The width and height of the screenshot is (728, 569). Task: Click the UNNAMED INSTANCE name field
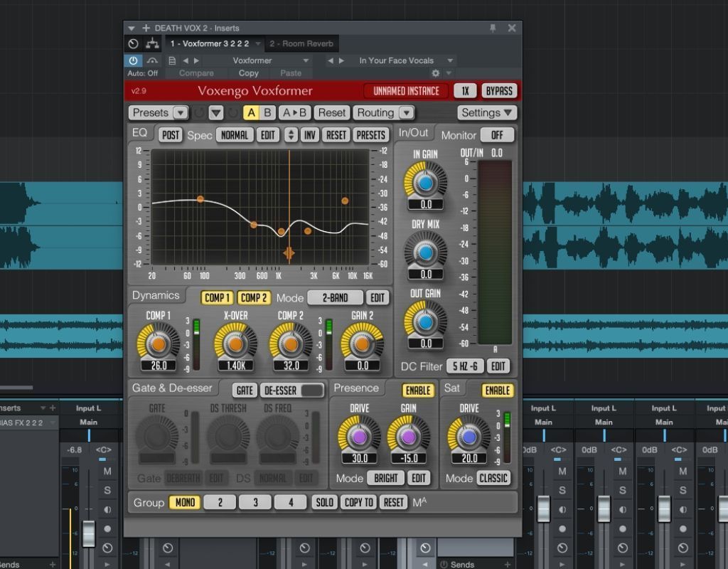pos(406,90)
